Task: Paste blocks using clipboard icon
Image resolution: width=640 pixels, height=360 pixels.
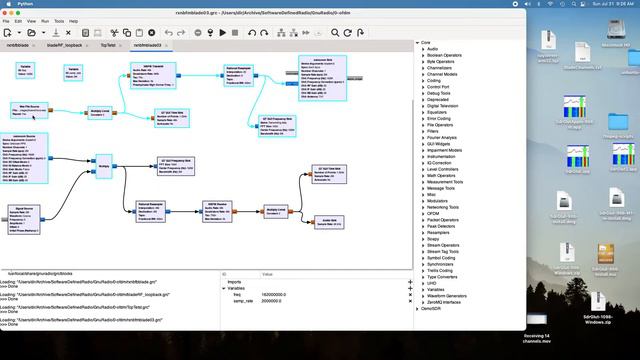Action: pyautogui.click(x=139, y=33)
